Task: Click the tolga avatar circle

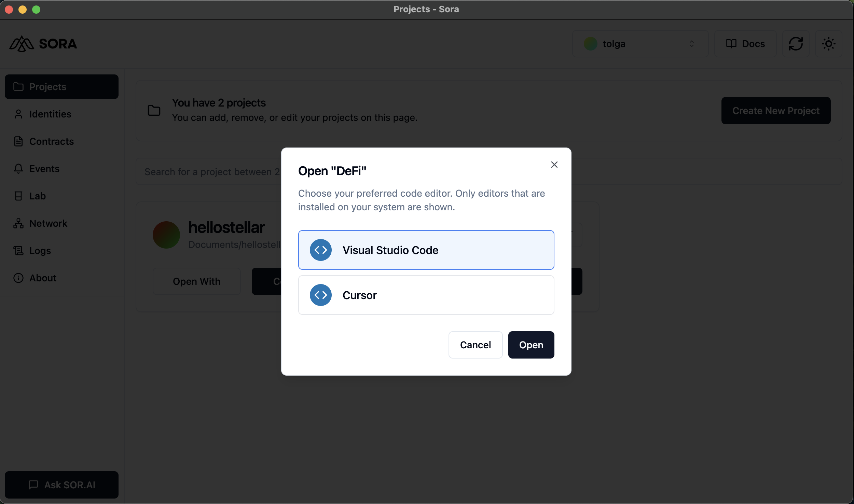Action: point(590,44)
